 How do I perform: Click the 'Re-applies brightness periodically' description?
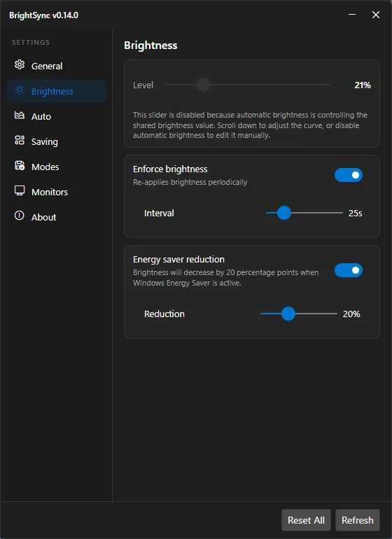(190, 182)
